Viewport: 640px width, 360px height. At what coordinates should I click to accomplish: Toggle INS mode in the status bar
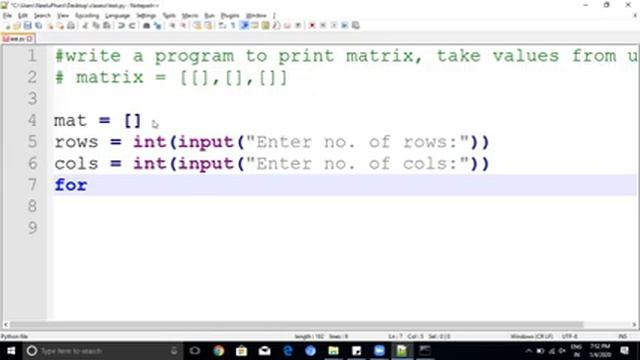622,336
